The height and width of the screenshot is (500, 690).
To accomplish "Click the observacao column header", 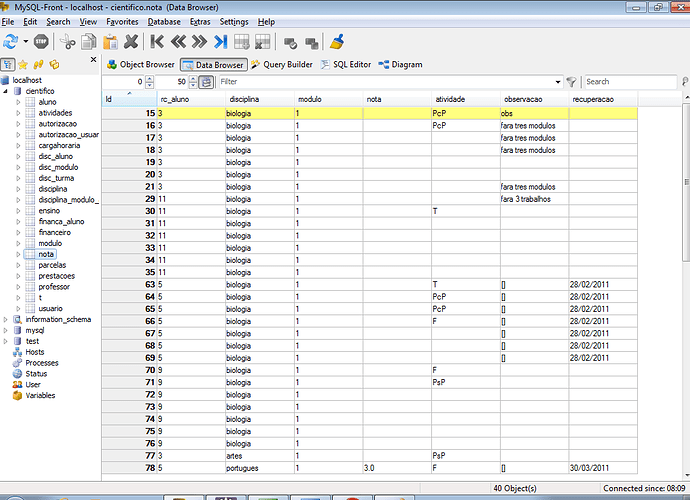I will (534, 99).
